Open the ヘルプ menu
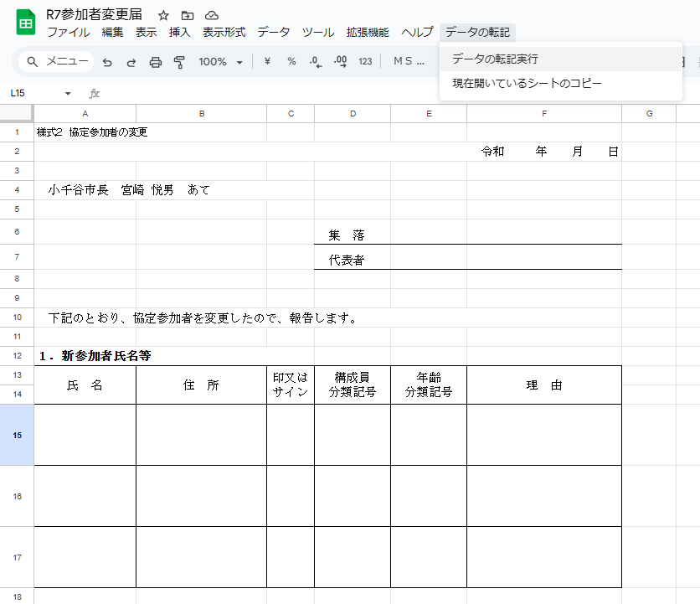700x604 pixels. tap(417, 32)
